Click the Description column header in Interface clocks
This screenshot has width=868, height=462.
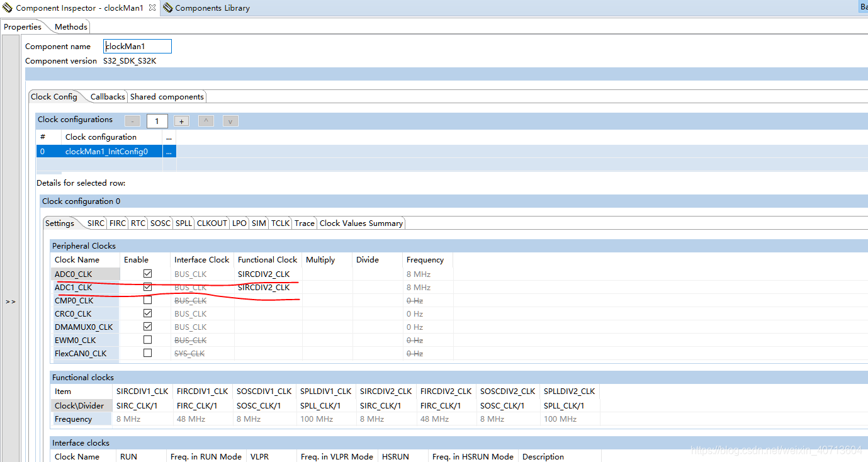(x=559, y=456)
